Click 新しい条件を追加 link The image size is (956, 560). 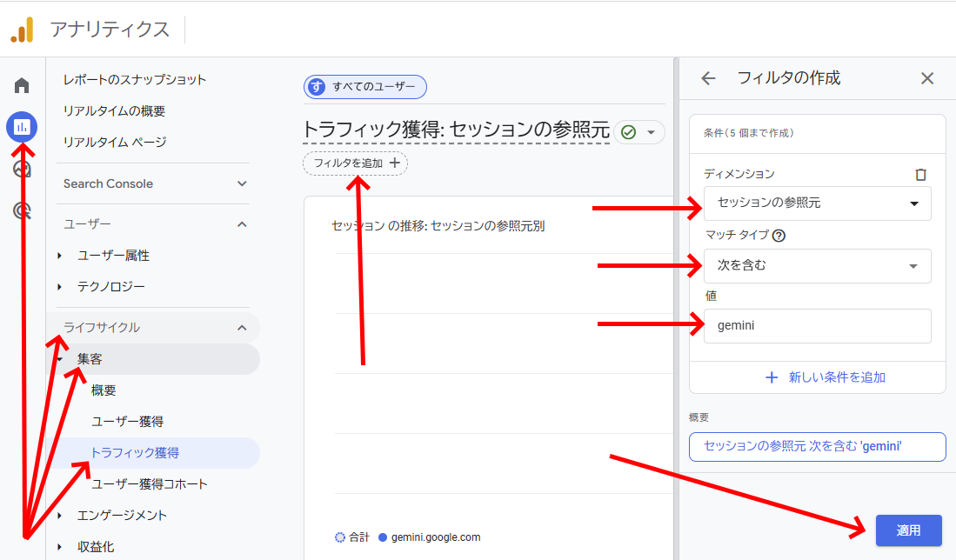click(x=825, y=377)
